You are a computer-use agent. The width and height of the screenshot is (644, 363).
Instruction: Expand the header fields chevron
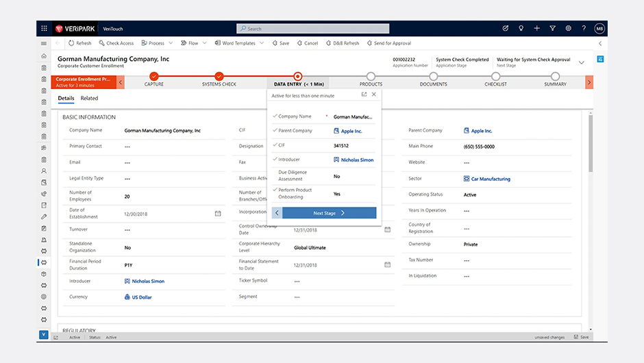(582, 63)
